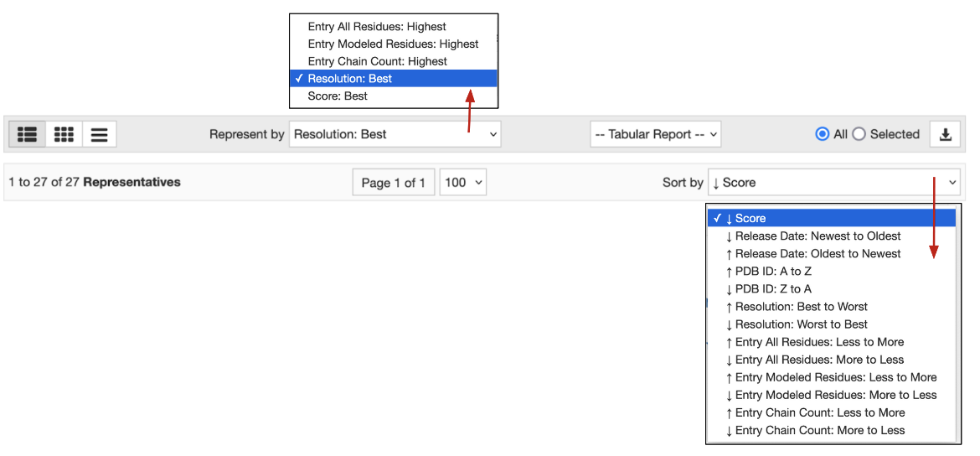Sort by Resolution: Best to Worst
This screenshot has height=456, width=980.
pos(801,307)
